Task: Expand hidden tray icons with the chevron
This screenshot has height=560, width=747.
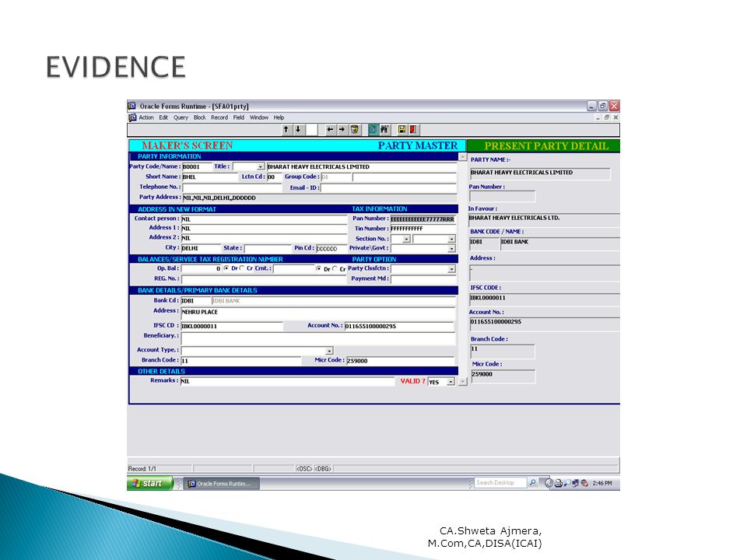Action: 548,483
